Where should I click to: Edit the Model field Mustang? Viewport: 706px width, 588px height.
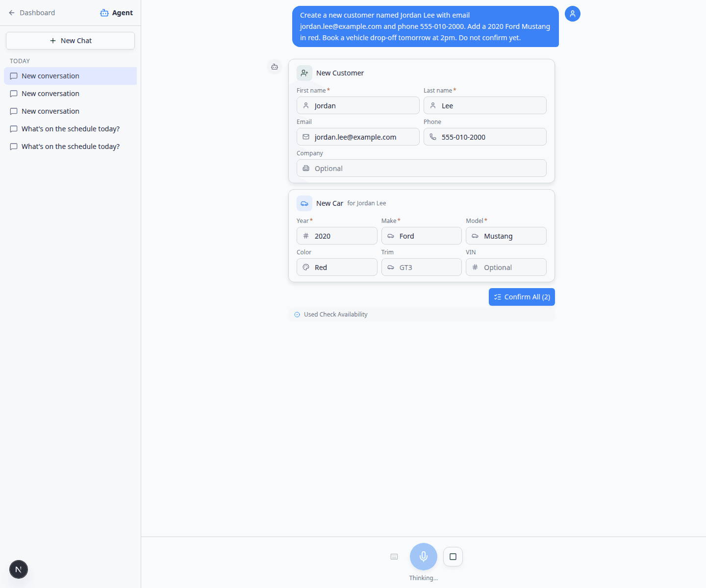[x=506, y=236]
